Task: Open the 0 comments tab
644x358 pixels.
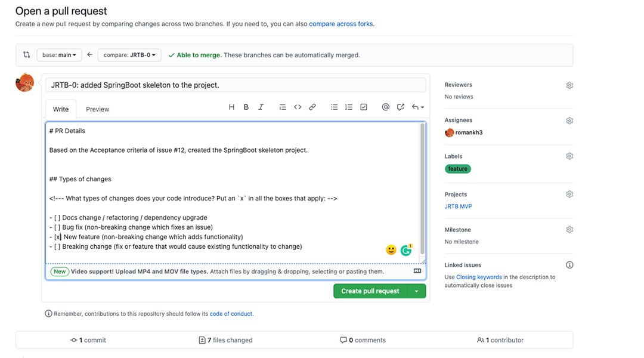Action: point(363,340)
